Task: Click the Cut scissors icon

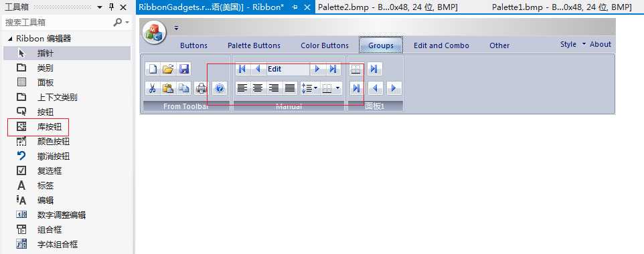Action: 153,88
